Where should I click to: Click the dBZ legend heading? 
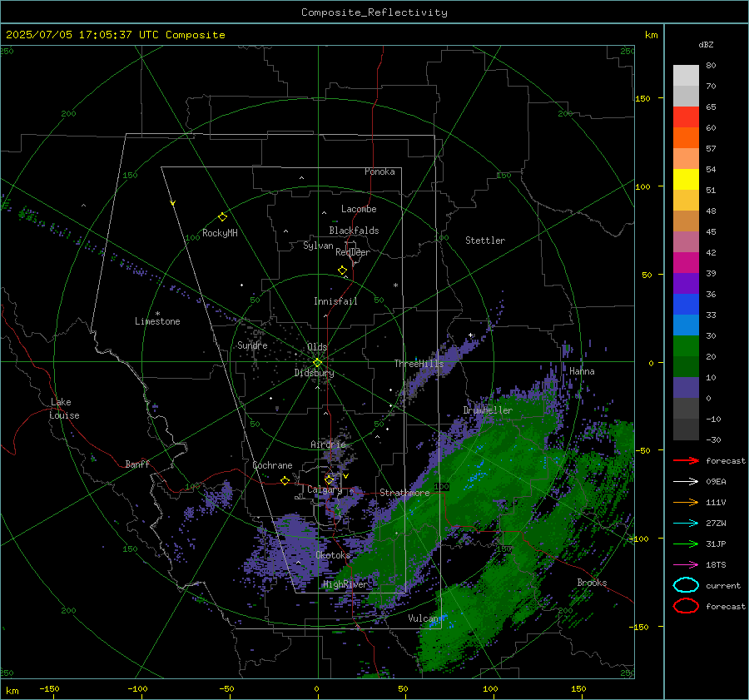[706, 44]
